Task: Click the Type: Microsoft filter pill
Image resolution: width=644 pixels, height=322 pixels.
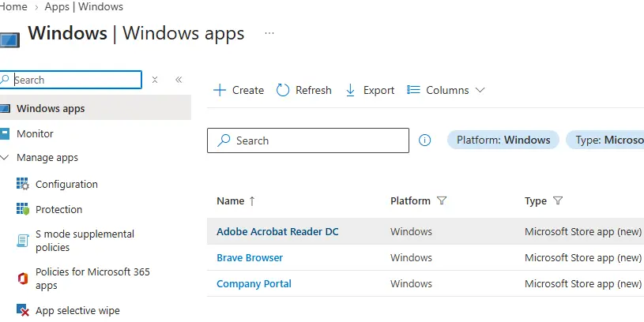Action: click(x=605, y=140)
